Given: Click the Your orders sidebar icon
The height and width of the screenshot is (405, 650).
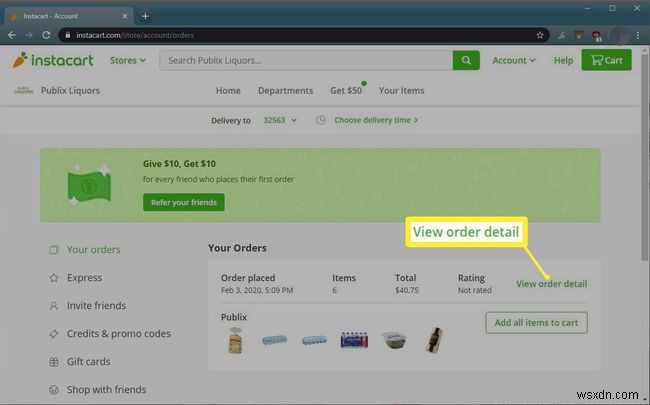Looking at the screenshot, I should [x=53, y=250].
